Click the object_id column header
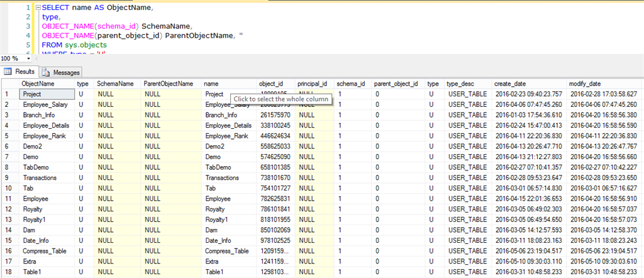The image size is (644, 278). coord(271,84)
